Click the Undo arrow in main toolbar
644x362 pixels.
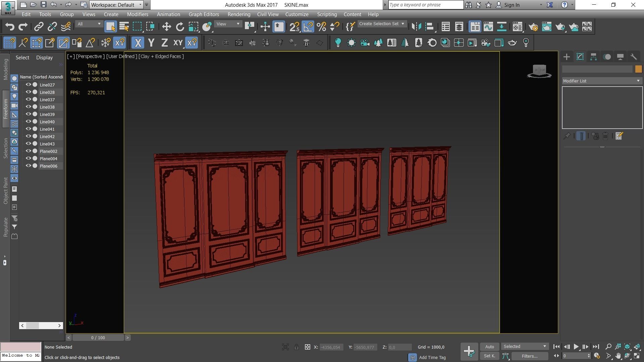point(10,27)
